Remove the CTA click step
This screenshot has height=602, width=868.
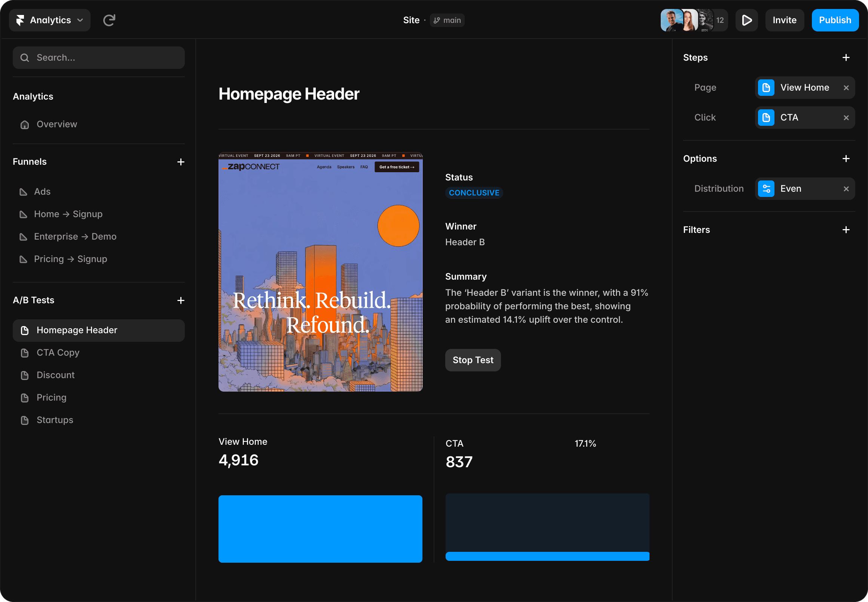[x=846, y=118]
